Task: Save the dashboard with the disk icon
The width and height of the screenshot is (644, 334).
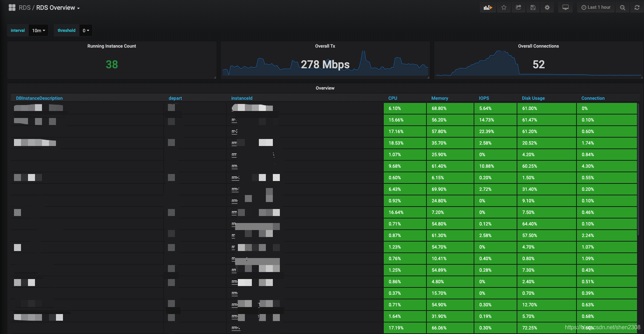Action: pos(533,7)
